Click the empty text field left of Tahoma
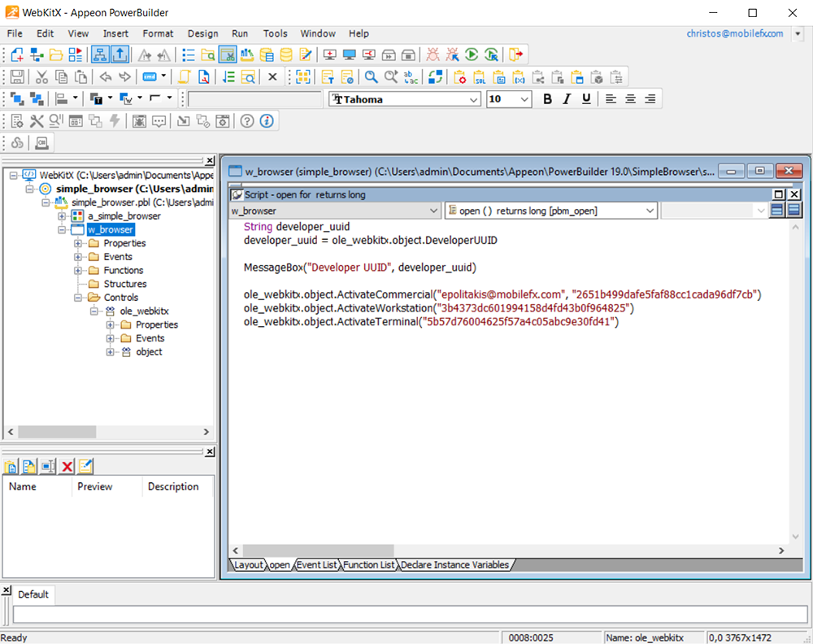 [254, 99]
